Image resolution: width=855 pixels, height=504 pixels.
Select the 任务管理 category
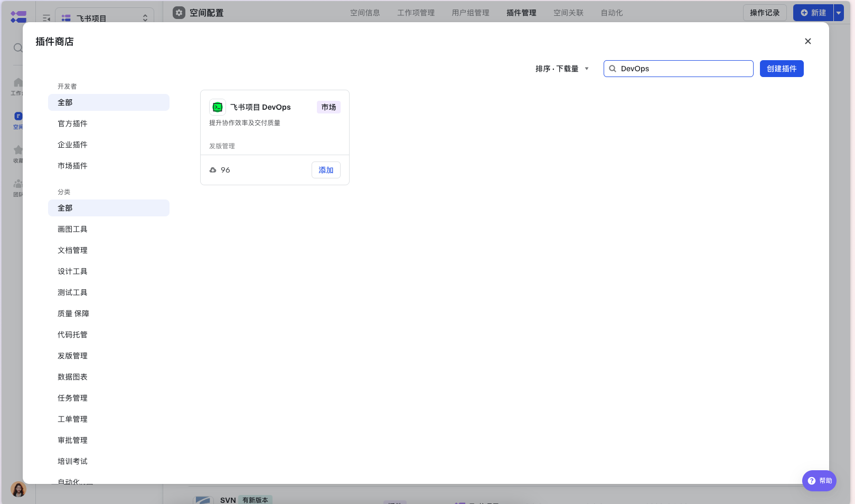point(109,398)
